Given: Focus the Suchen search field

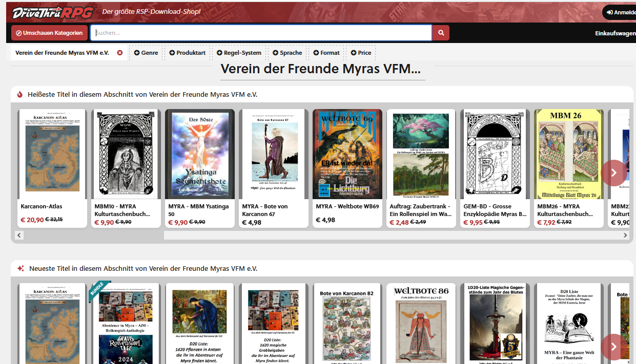Looking at the screenshot, I should click(261, 33).
